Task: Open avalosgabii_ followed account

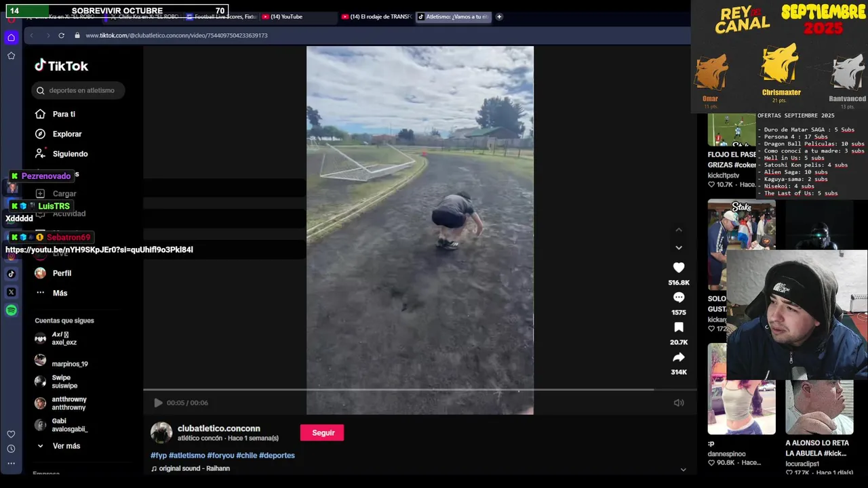Action: 61,425
